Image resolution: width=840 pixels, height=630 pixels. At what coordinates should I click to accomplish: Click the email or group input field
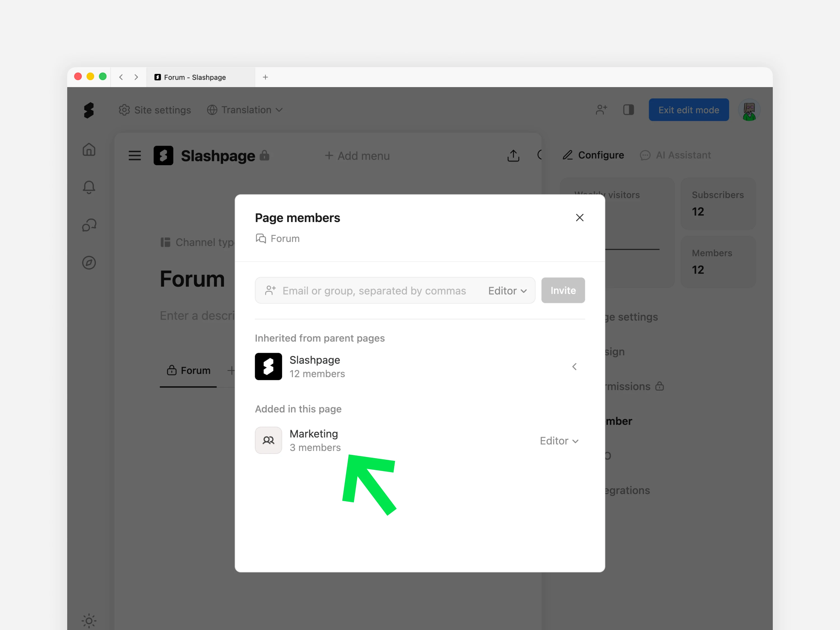pos(374,291)
